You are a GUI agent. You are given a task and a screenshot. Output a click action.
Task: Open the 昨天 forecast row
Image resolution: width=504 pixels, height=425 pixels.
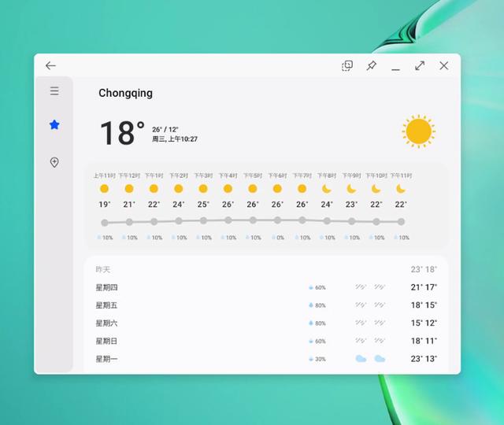pyautogui.click(x=265, y=269)
